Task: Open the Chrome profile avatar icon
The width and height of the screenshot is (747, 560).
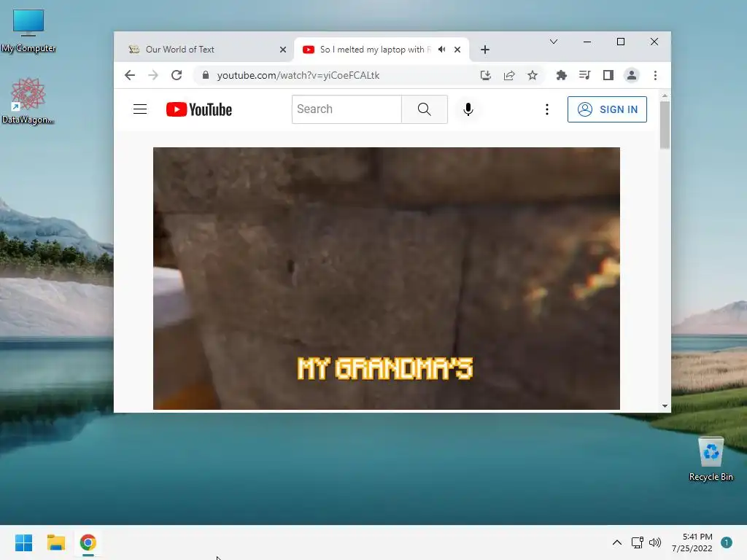Action: 632,75
